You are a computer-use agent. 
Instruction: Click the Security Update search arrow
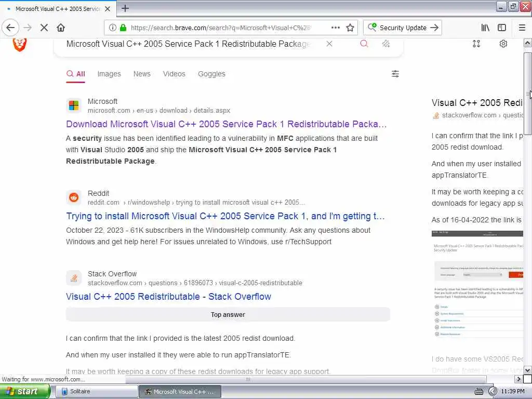tap(434, 28)
